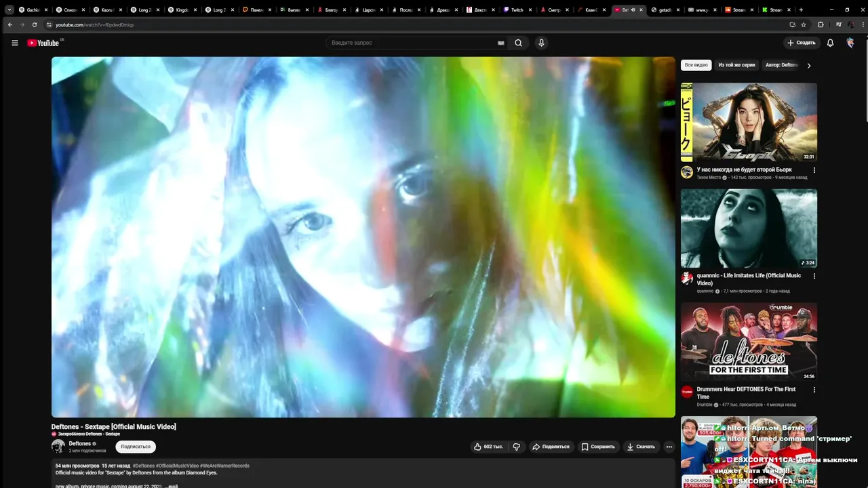
Task: Select the Автор: Deftones chip
Action: (x=781, y=65)
